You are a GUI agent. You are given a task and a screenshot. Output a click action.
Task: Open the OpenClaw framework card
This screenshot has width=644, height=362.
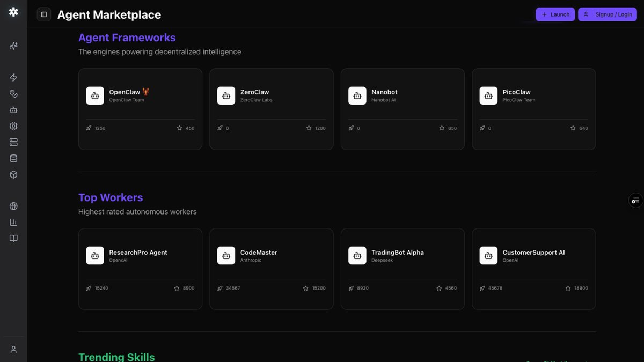point(140,108)
